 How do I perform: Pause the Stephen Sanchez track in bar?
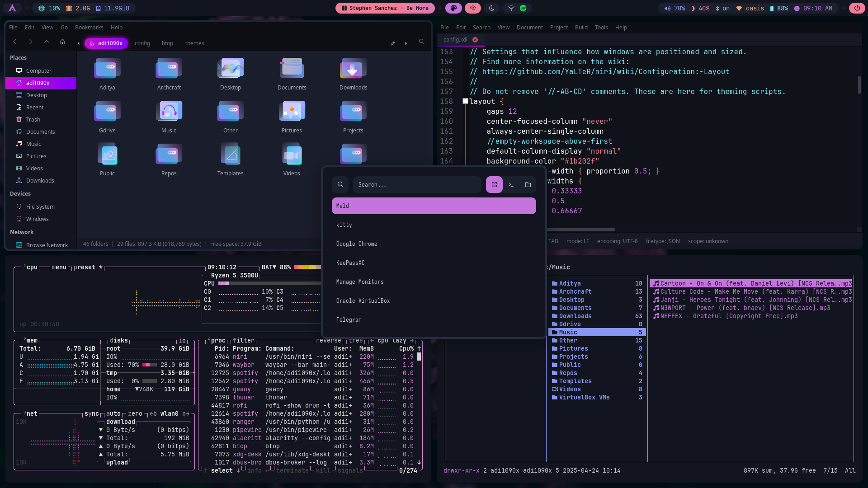344,8
